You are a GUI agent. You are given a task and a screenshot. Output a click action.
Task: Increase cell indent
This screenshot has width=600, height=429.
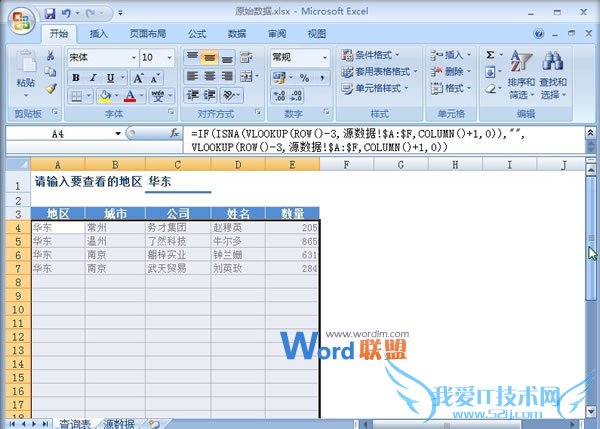point(210,95)
